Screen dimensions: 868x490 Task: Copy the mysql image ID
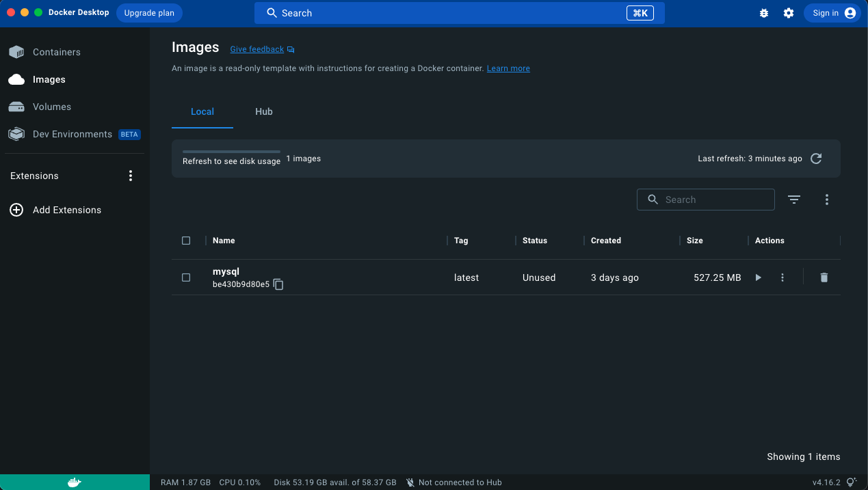pos(278,284)
